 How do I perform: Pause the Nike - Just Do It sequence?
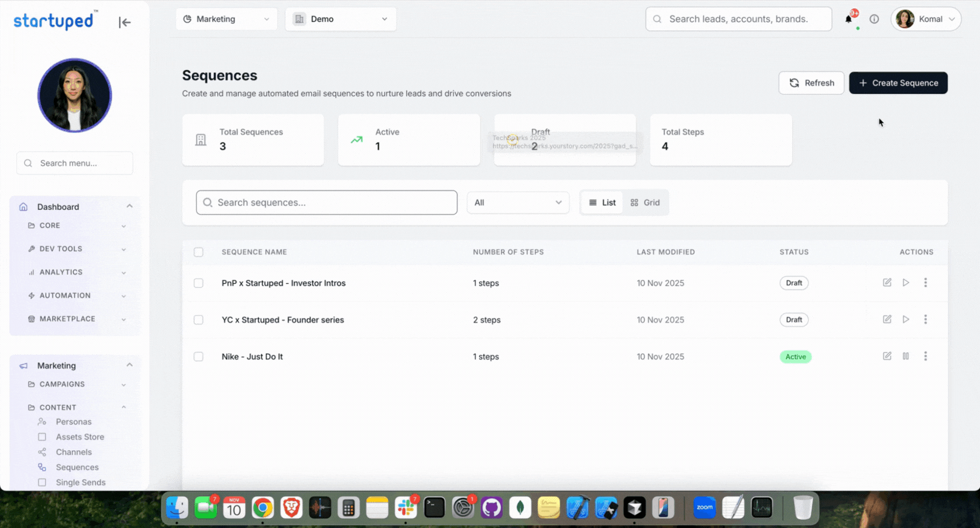905,356
